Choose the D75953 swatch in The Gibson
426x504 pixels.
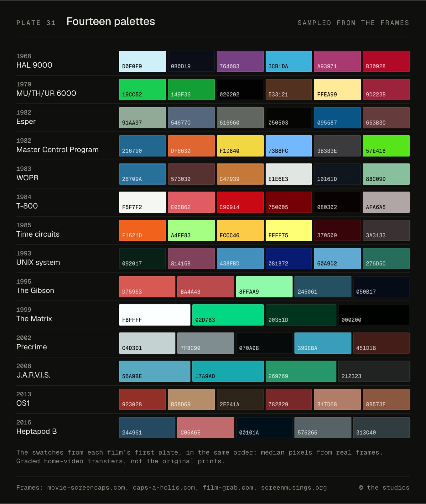pyautogui.click(x=147, y=287)
